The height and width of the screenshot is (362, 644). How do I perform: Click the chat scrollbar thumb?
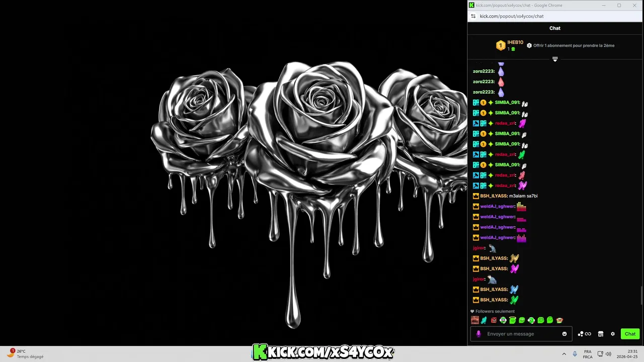point(641,296)
